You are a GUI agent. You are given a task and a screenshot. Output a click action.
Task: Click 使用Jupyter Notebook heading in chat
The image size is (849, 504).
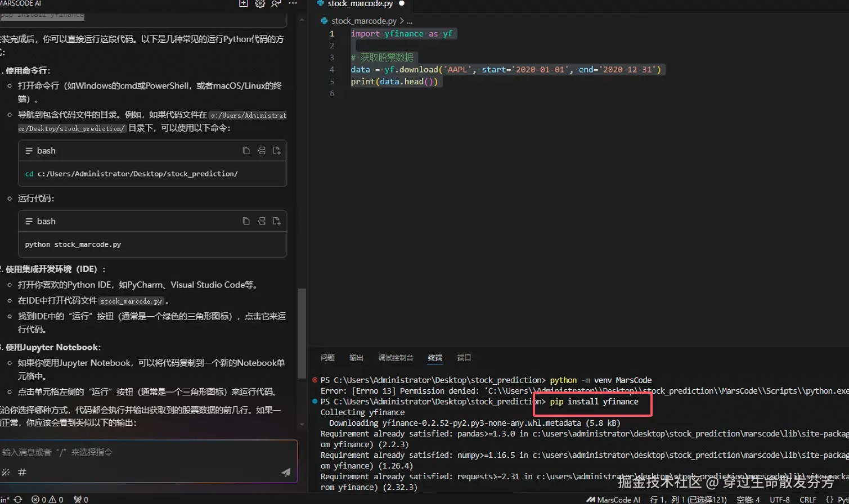(53, 348)
